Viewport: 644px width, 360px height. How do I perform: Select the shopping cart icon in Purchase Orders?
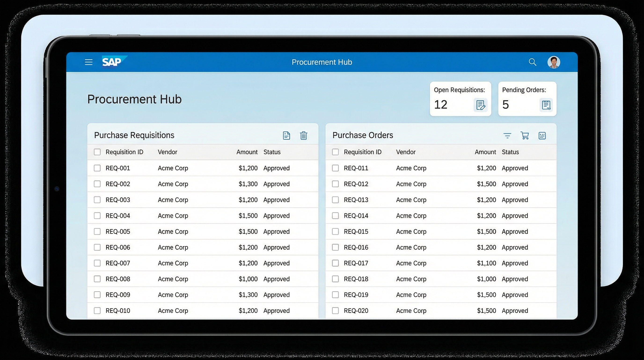coord(525,135)
